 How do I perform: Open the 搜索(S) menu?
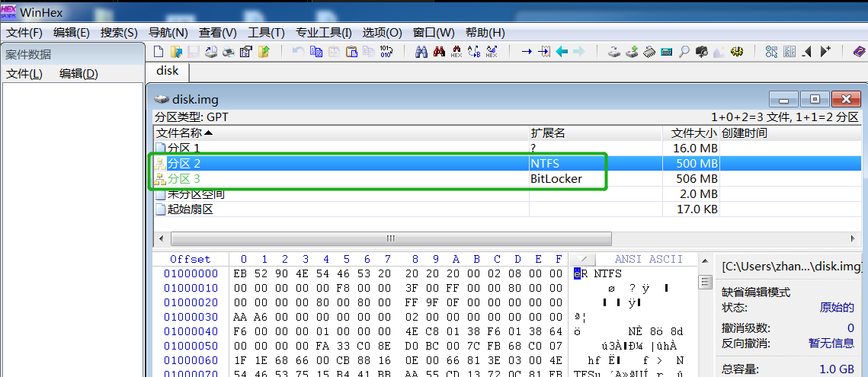pos(119,33)
